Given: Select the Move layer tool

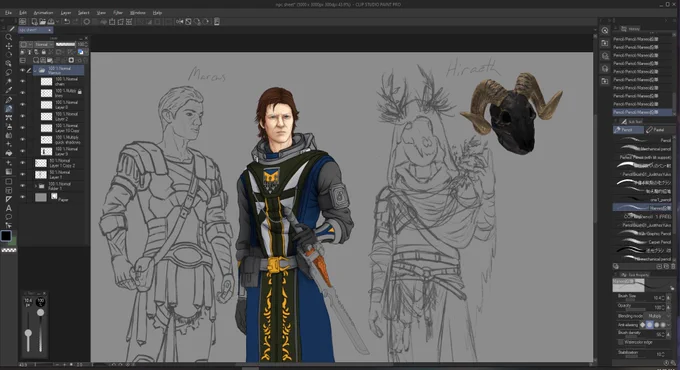Looking at the screenshot, I should (x=9, y=46).
